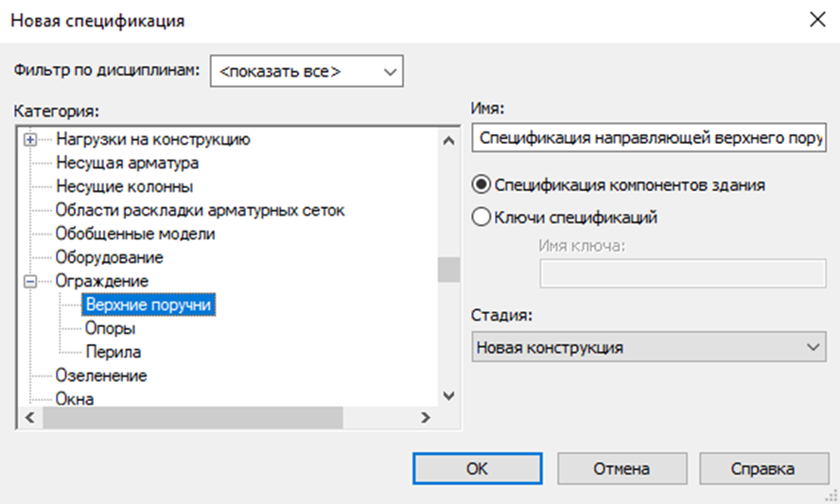The height and width of the screenshot is (504, 840).
Task: Select the Ограждение category label
Action: point(102,281)
